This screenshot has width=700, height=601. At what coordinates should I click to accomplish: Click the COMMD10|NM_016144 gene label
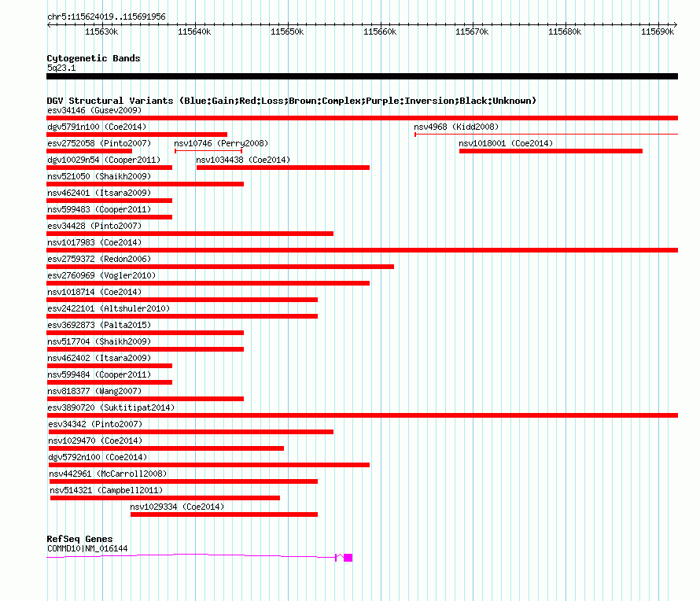tap(87, 548)
